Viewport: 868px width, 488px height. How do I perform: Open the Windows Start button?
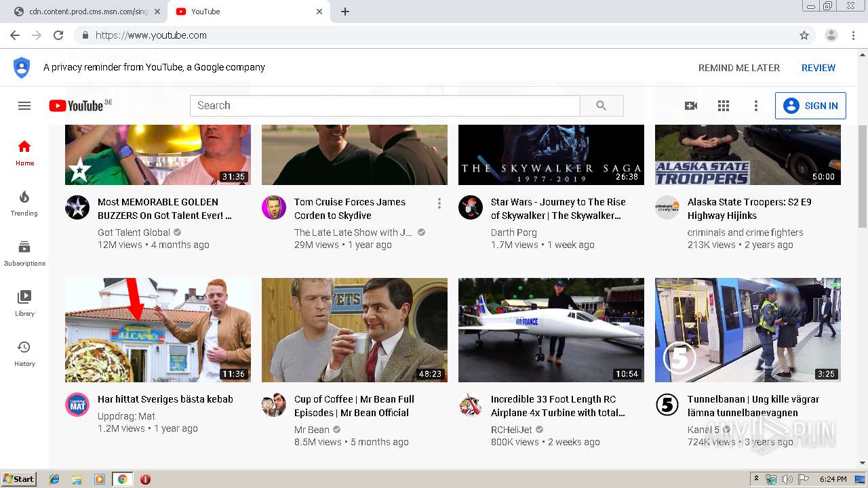pos(19,479)
